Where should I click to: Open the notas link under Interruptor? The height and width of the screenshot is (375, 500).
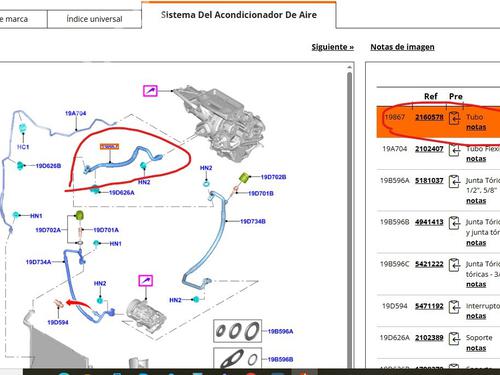[476, 316]
